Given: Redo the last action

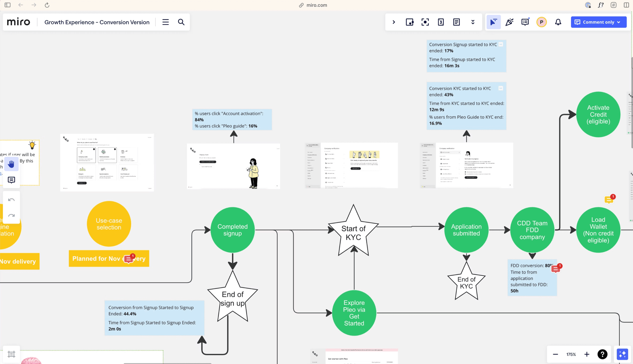Looking at the screenshot, I should pyautogui.click(x=11, y=215).
